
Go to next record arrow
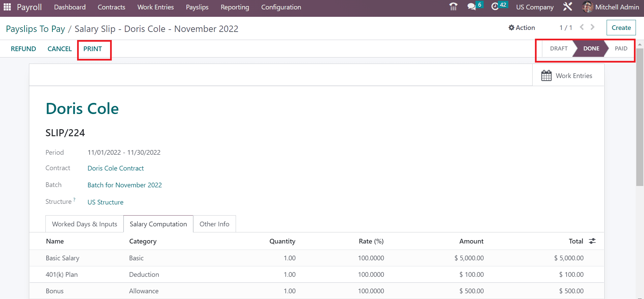[x=592, y=27]
